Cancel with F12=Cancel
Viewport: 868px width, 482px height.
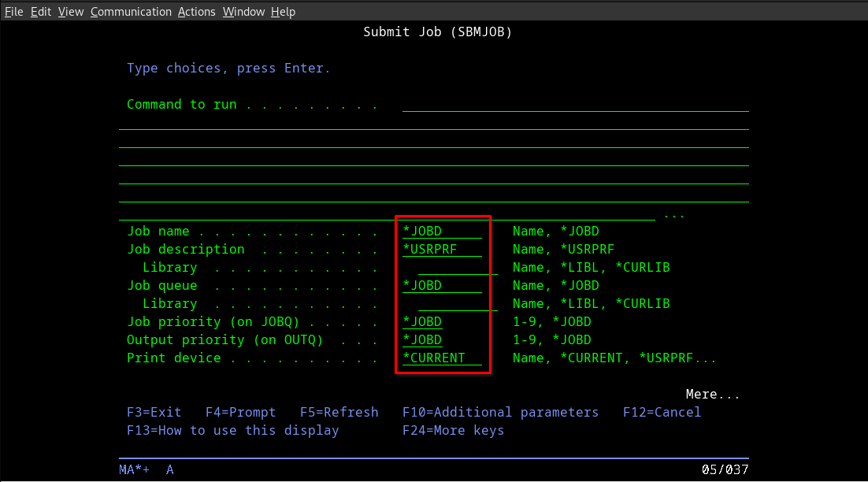(x=662, y=412)
